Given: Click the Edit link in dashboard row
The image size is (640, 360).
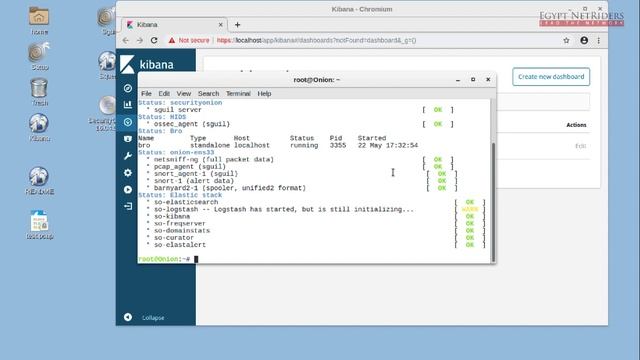Looking at the screenshot, I should tap(580, 146).
